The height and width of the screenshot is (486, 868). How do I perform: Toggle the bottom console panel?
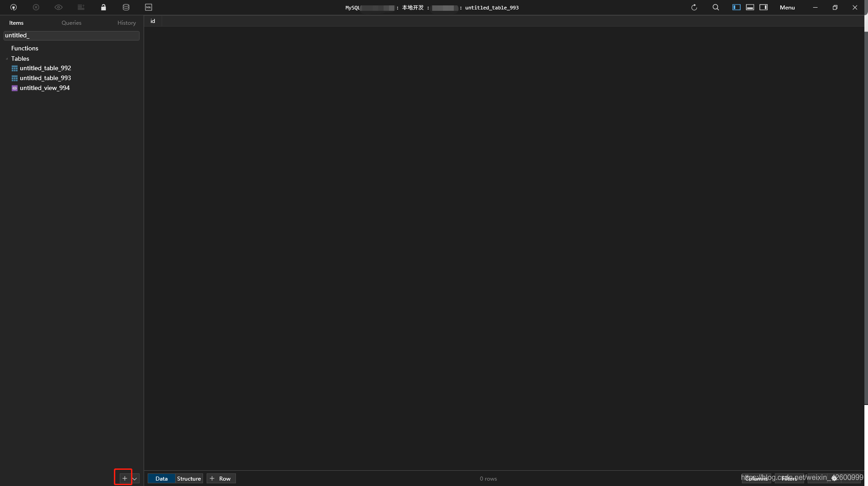(750, 7)
